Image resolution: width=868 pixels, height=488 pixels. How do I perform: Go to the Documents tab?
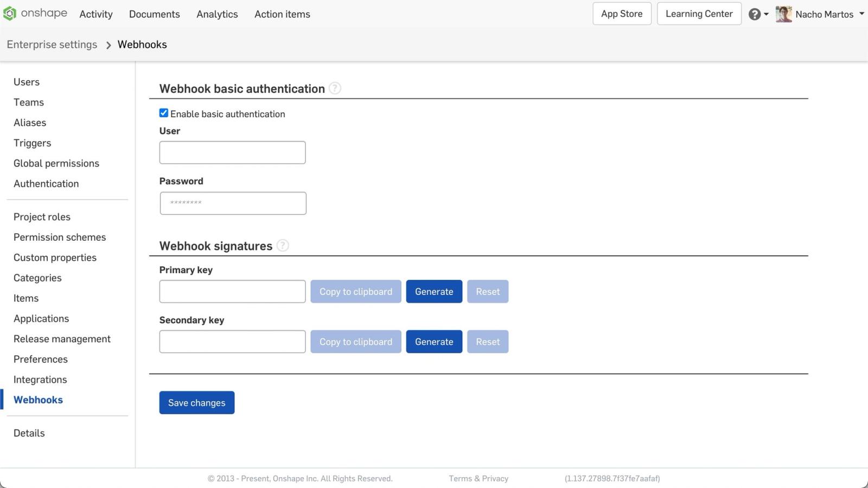point(154,14)
